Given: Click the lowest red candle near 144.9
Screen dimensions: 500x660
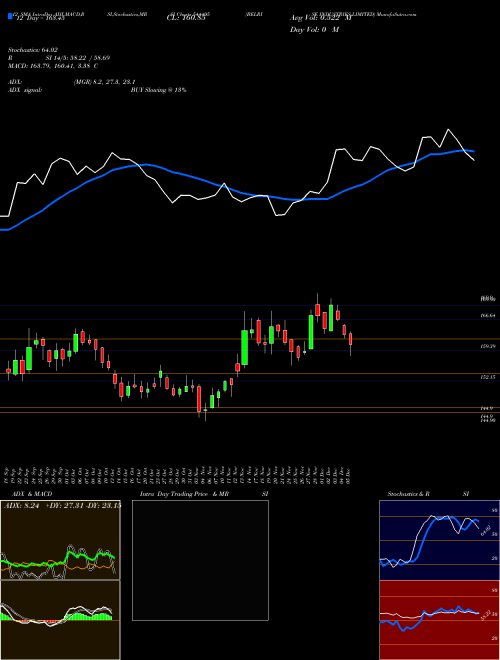Looking at the screenshot, I should [199, 400].
